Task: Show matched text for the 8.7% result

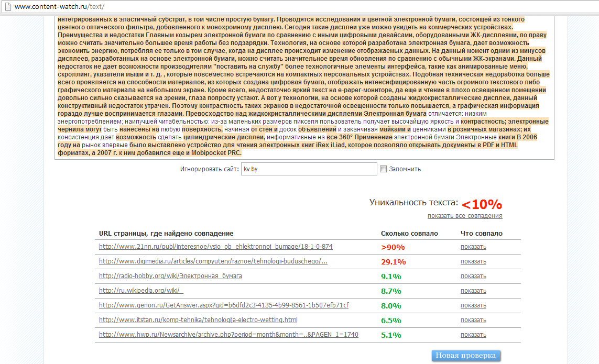Action: (473, 291)
